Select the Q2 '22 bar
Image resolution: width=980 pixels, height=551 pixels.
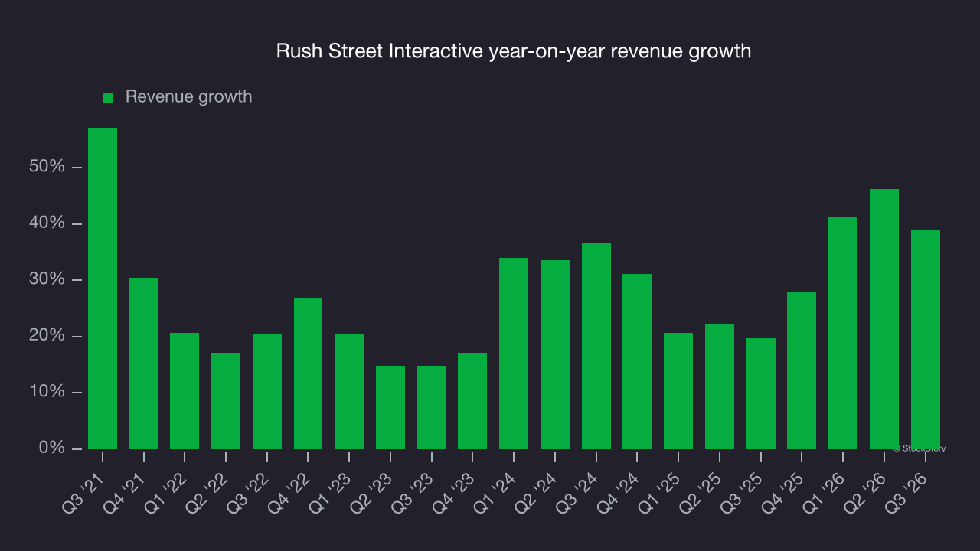(226, 401)
